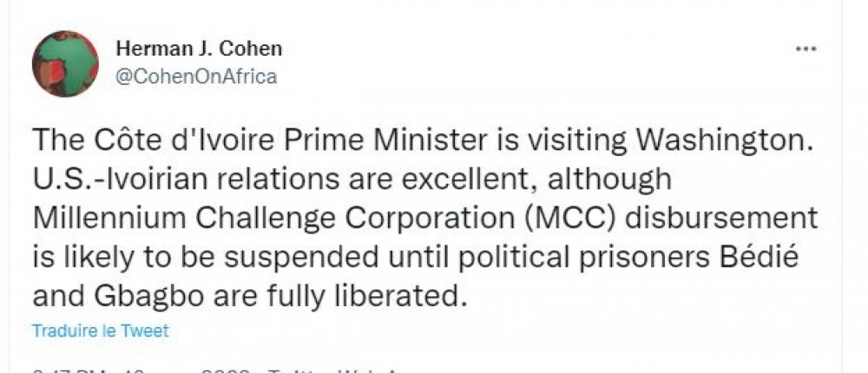This screenshot has height=373, width=868.
Task: Click Herman J. Cohen's profile avatar
Action: (65, 63)
